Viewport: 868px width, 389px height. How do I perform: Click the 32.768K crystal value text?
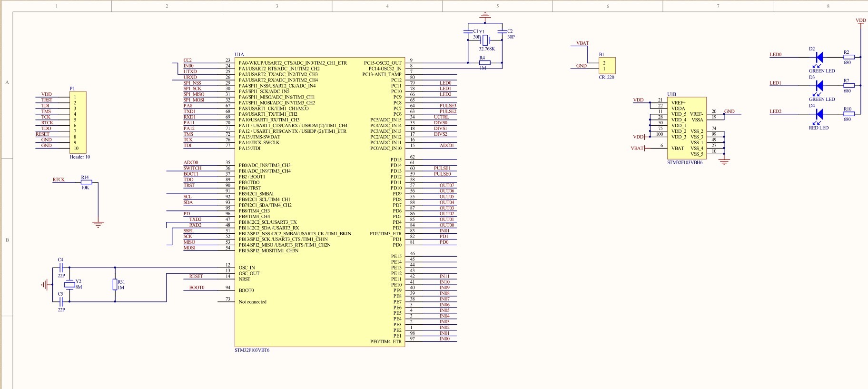pos(487,49)
